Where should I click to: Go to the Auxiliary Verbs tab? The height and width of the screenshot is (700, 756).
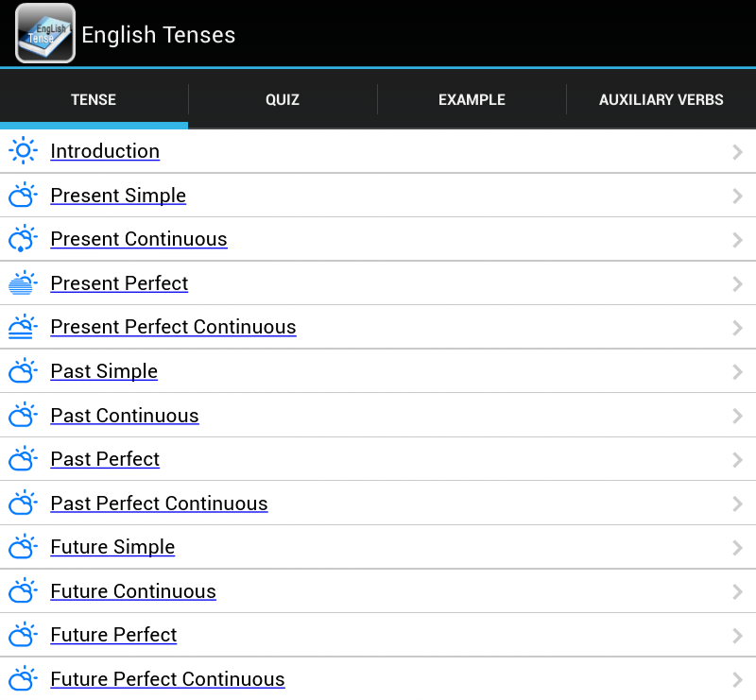(661, 99)
